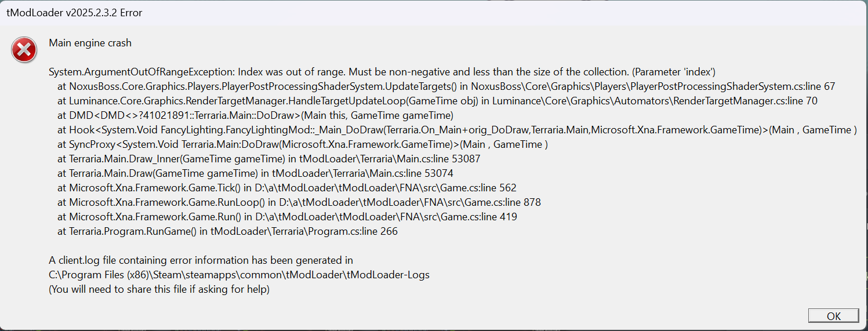Click the 'Parameter index' text in the exception

pos(674,72)
